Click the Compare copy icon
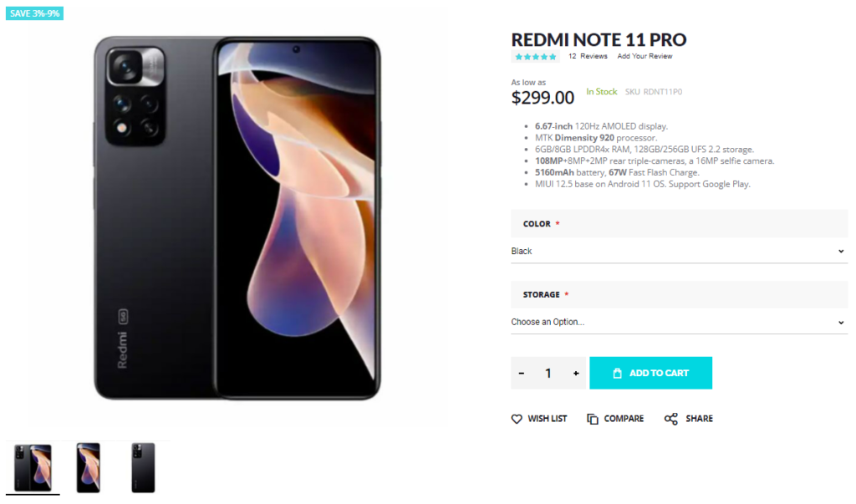The height and width of the screenshot is (504, 856). [593, 419]
